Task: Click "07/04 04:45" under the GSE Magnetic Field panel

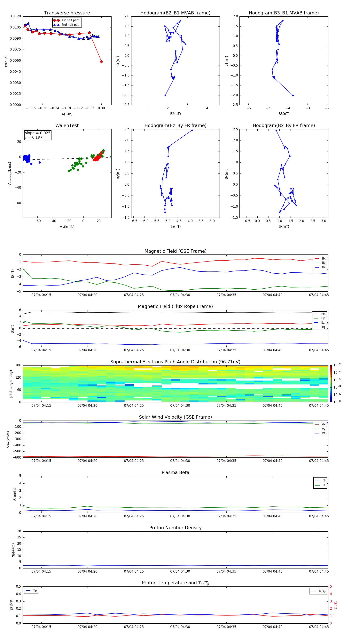Action: [x=319, y=295]
